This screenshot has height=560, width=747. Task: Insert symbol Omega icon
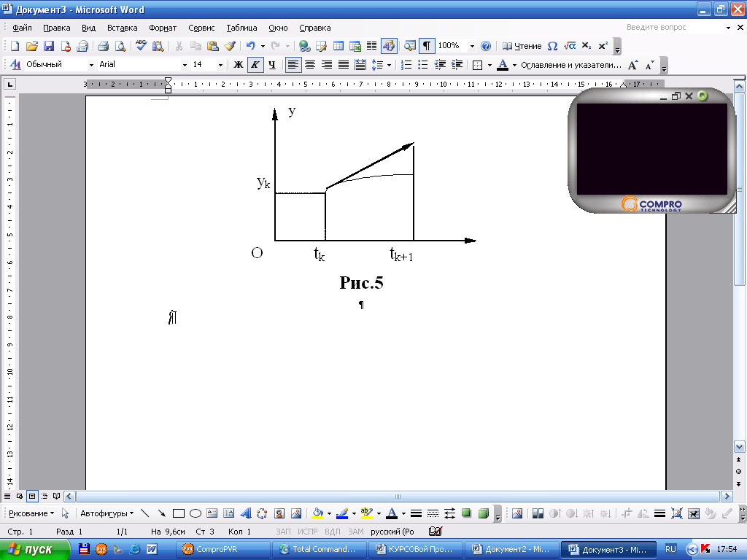pyautogui.click(x=552, y=46)
